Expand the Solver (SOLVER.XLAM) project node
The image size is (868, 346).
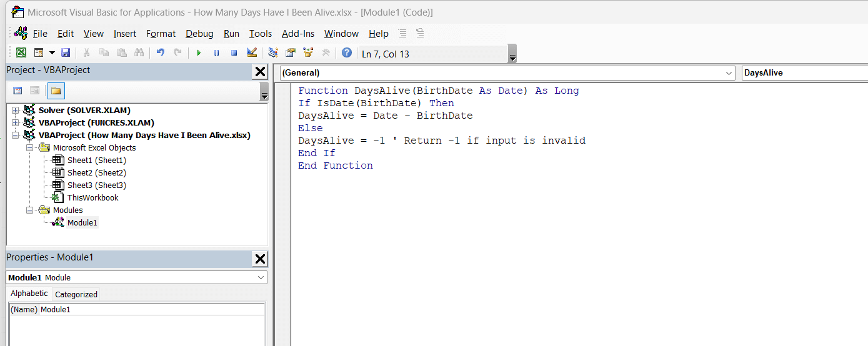click(16, 111)
